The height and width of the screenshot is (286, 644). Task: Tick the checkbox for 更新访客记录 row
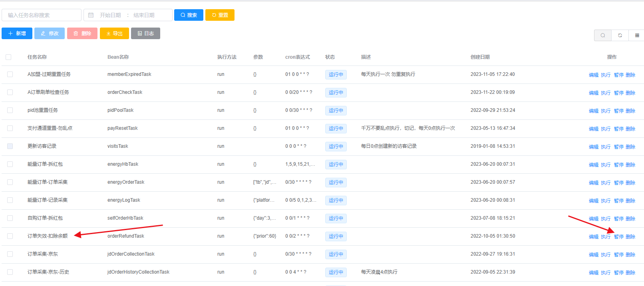(10, 146)
